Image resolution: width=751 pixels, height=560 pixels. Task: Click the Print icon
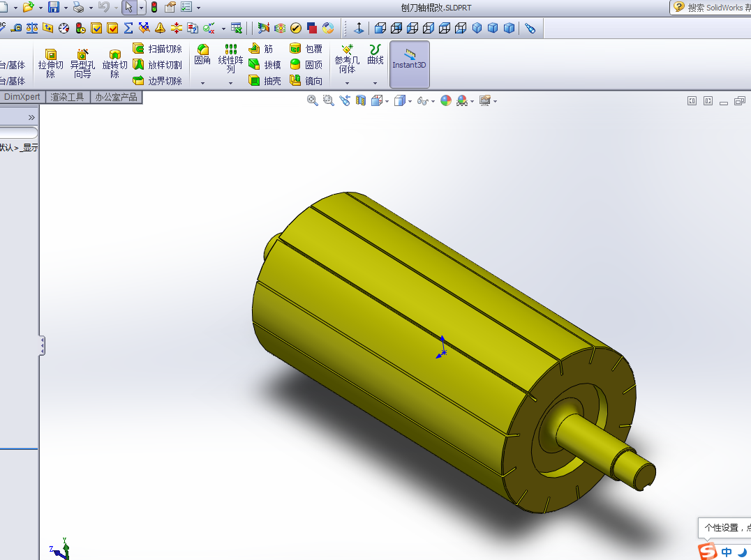pyautogui.click(x=79, y=7)
